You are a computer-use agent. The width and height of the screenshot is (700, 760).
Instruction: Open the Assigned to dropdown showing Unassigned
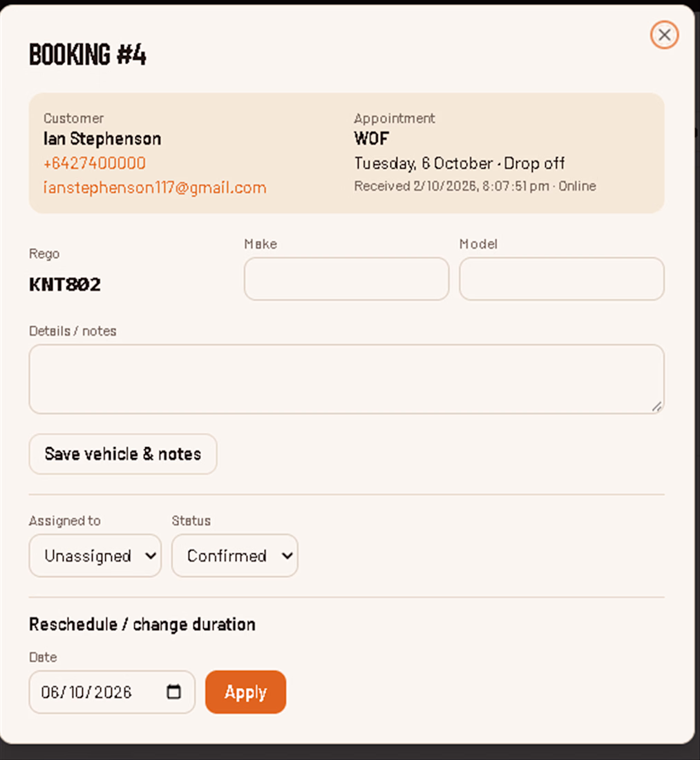(x=95, y=555)
